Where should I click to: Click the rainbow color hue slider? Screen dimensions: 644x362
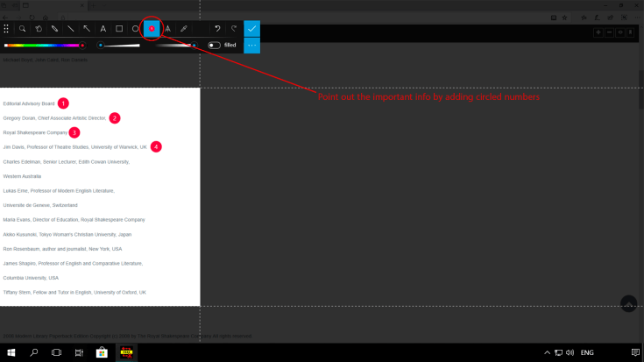[x=44, y=46]
